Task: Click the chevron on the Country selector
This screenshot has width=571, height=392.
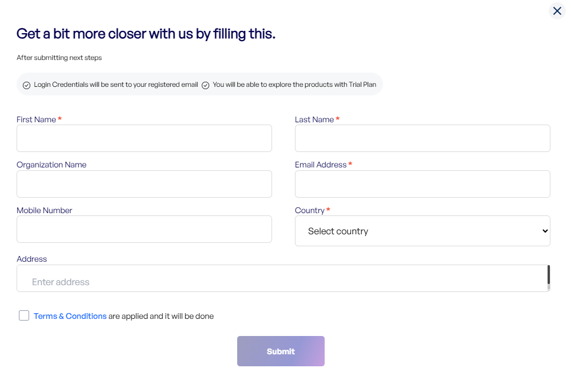Action: (x=544, y=231)
